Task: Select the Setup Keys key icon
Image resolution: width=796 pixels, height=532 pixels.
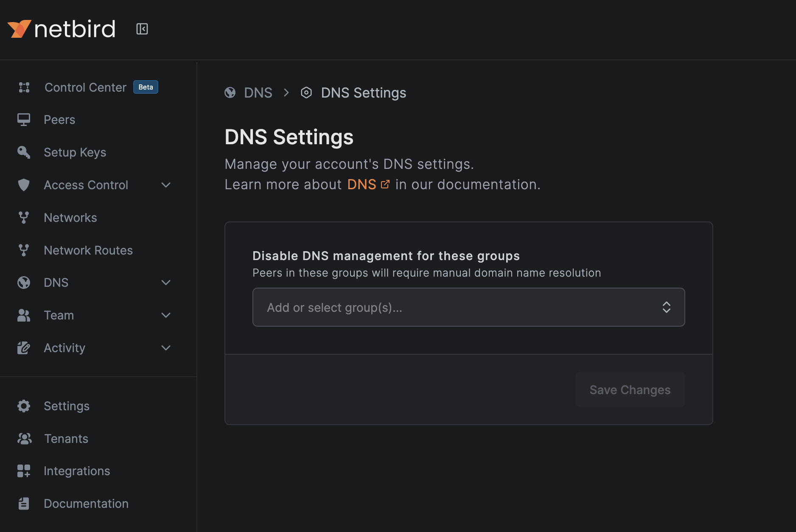Action: pyautogui.click(x=24, y=152)
